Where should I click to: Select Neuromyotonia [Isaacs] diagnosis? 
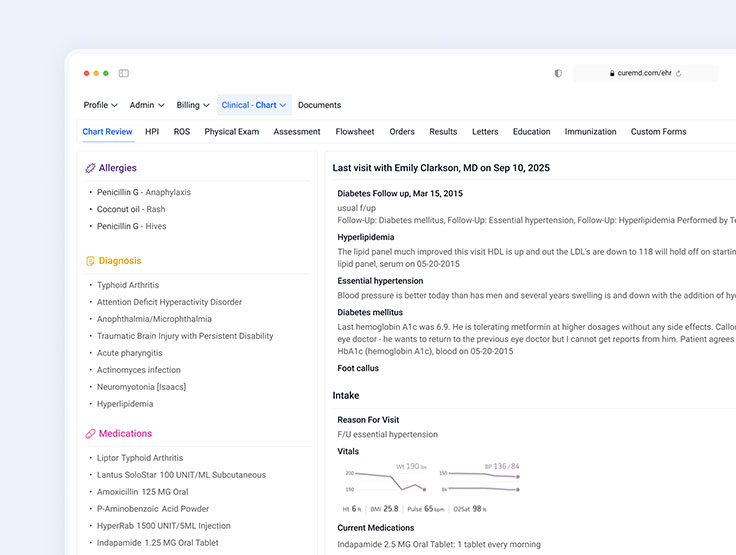141,387
